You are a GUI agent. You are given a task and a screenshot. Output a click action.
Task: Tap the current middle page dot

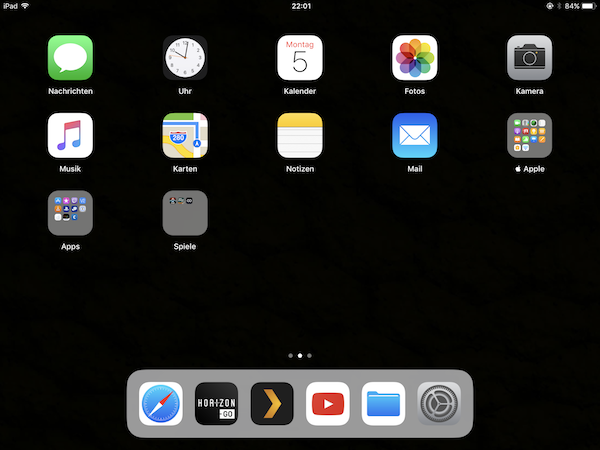[300, 356]
